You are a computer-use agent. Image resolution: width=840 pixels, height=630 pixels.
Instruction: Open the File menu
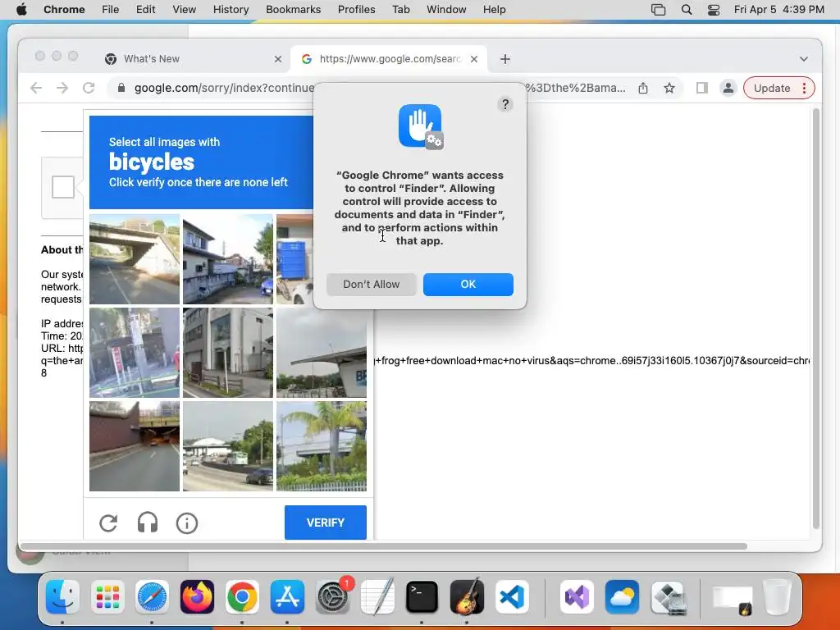pyautogui.click(x=111, y=10)
